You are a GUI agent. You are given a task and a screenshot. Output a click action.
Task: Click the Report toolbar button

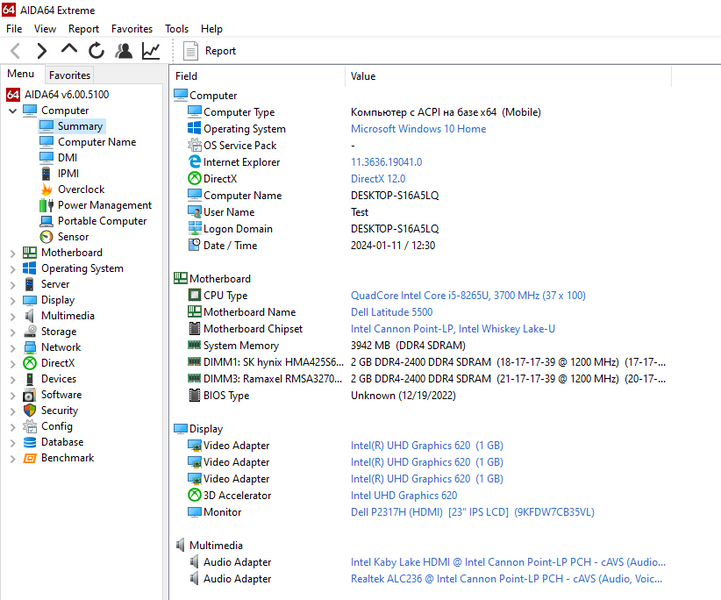click(210, 51)
